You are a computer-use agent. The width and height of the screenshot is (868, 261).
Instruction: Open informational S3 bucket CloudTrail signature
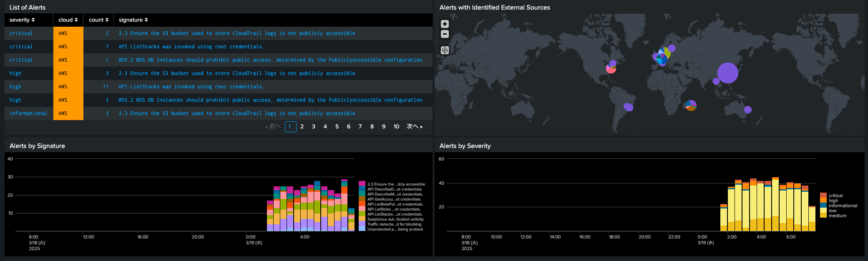(236, 113)
